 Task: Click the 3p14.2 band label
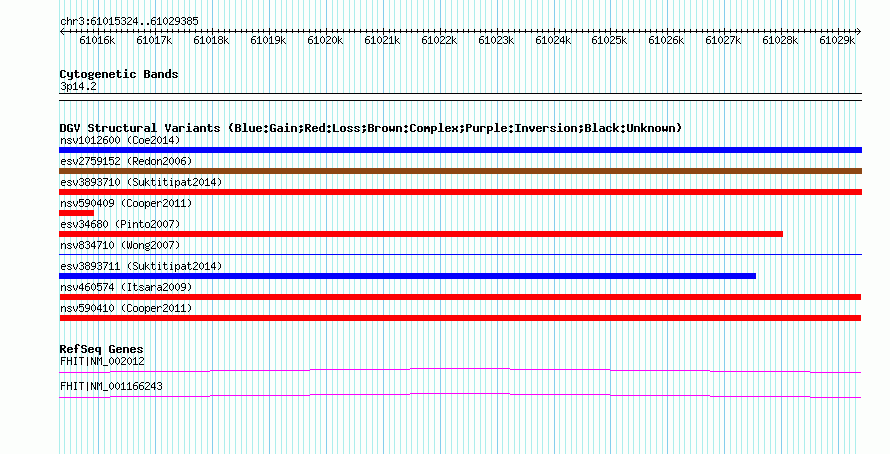(x=78, y=87)
